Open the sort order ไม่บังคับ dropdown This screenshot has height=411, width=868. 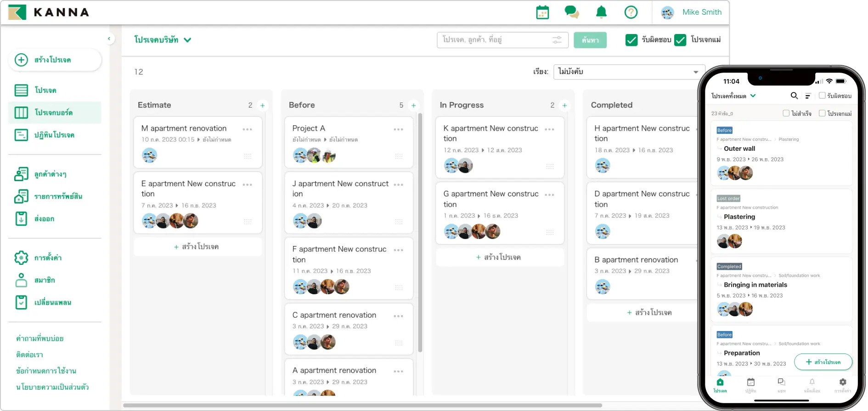coord(629,72)
